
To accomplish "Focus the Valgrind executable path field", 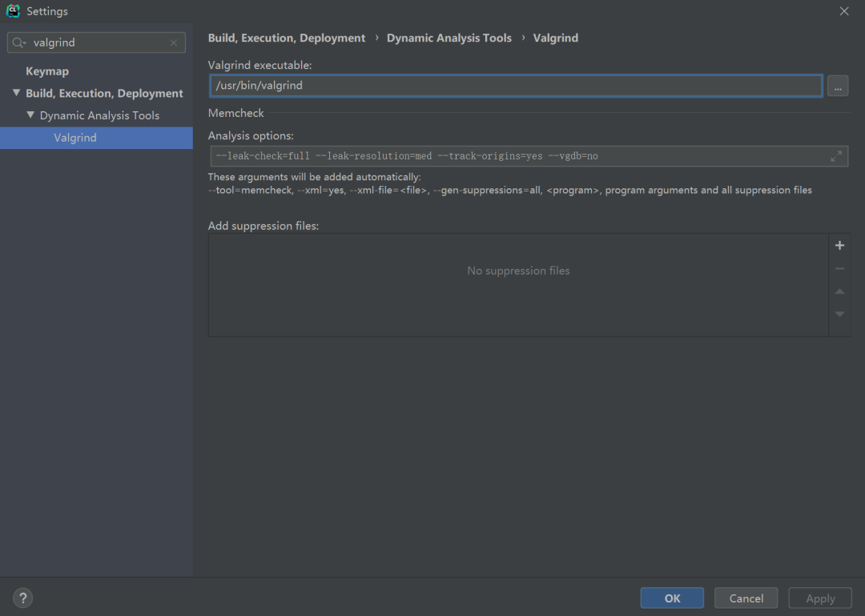I will coord(516,86).
